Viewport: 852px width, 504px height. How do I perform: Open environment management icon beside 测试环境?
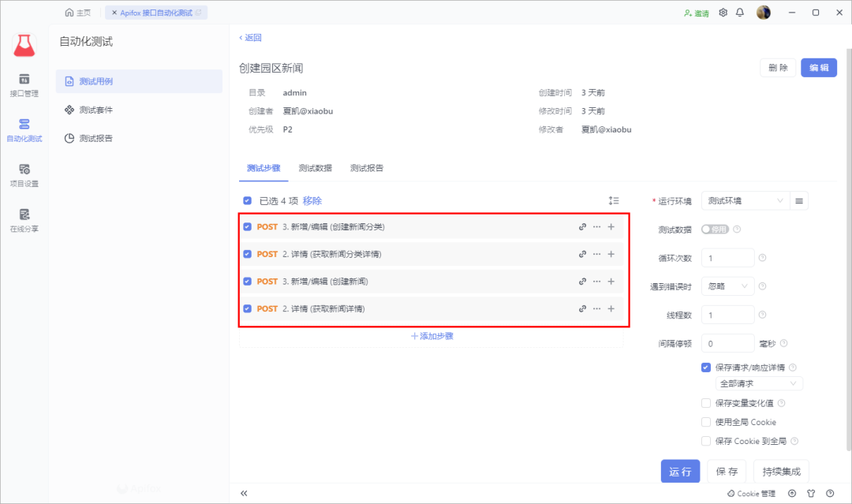(x=798, y=200)
